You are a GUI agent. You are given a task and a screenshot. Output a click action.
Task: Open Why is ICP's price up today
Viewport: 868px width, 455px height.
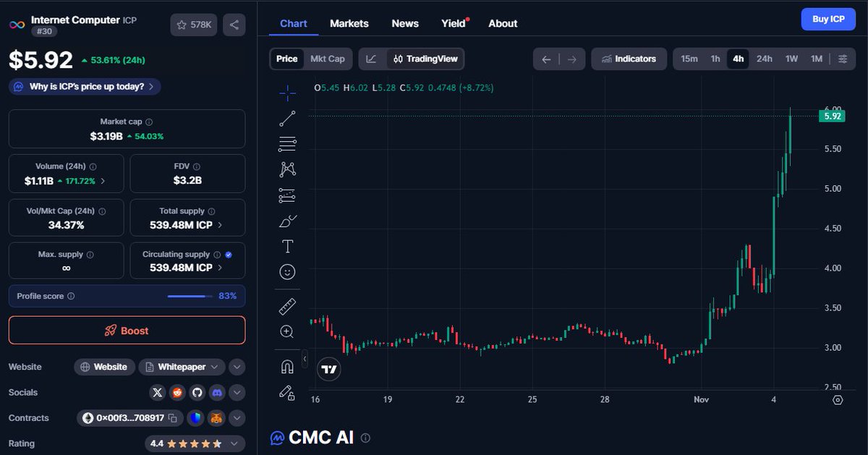(x=85, y=87)
